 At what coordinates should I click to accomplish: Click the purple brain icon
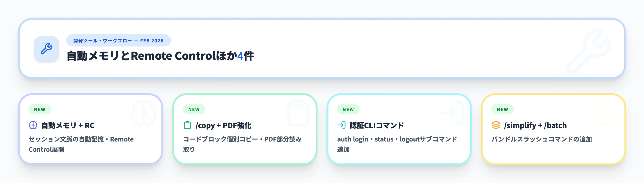click(33, 125)
